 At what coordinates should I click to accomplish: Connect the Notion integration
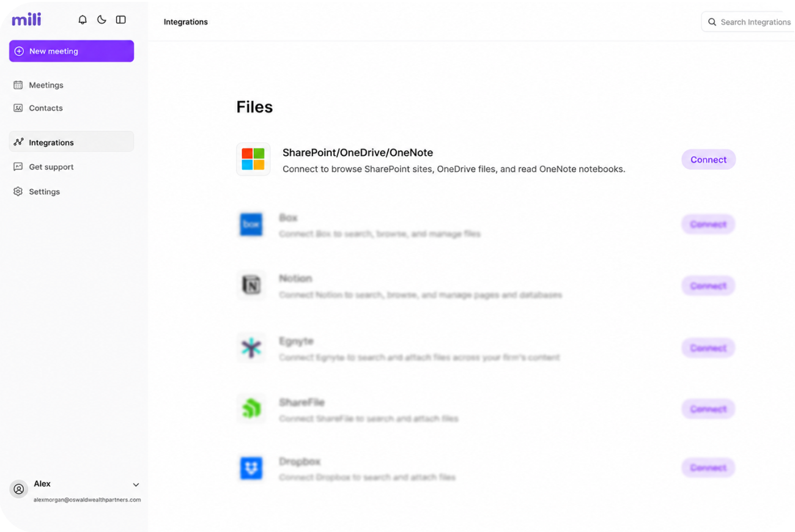coord(708,286)
